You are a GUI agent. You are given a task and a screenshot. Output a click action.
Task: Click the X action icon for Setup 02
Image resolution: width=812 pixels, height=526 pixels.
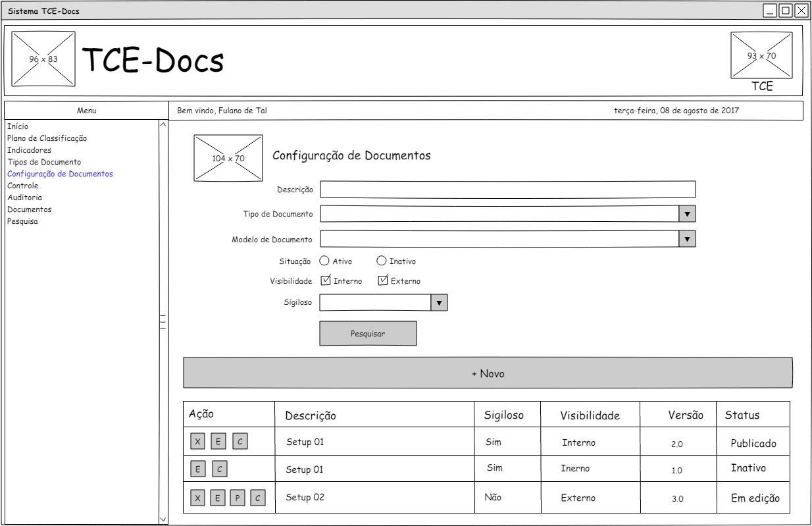[x=197, y=498]
